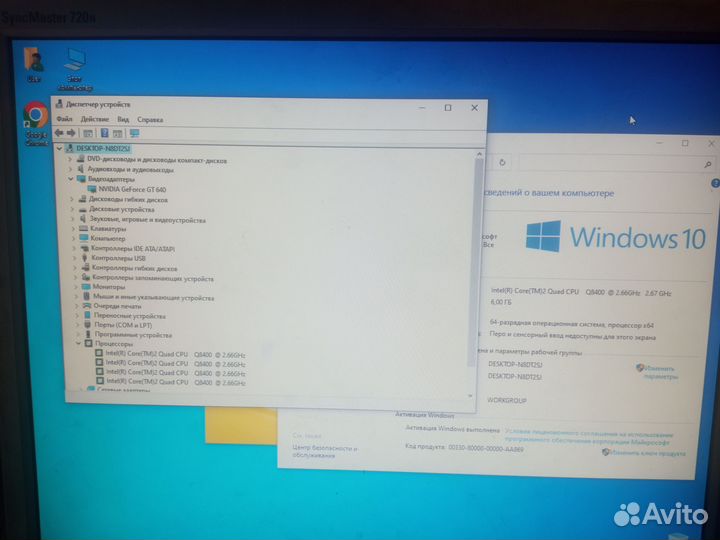
Task: Select the Звуковые, игровые и видеоустройства speaker icon
Action: 83,219
